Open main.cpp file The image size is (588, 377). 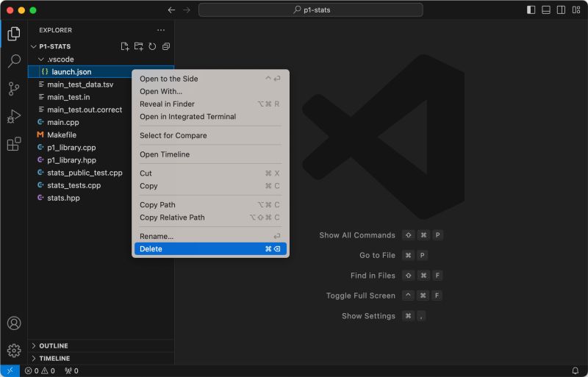(x=63, y=122)
